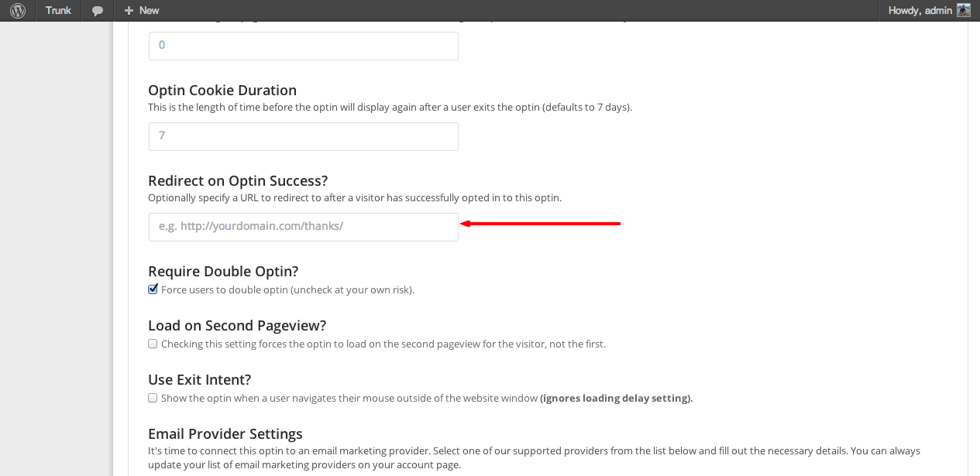This screenshot has width=980, height=476.
Task: Click the Gravatar thumbnail beside 'Howdy, admin'
Action: [963, 10]
